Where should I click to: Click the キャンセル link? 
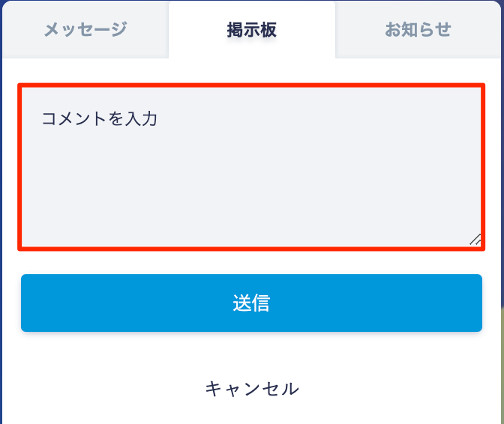point(252,389)
